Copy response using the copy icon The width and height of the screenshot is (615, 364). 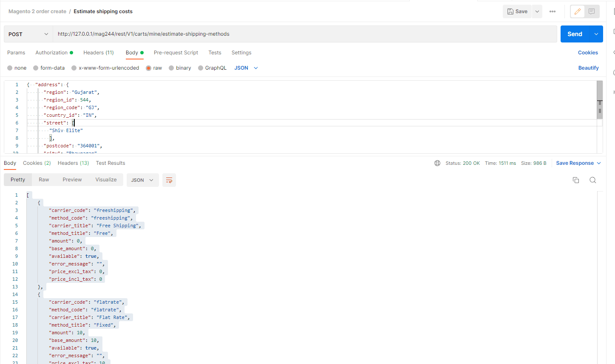pyautogui.click(x=576, y=180)
